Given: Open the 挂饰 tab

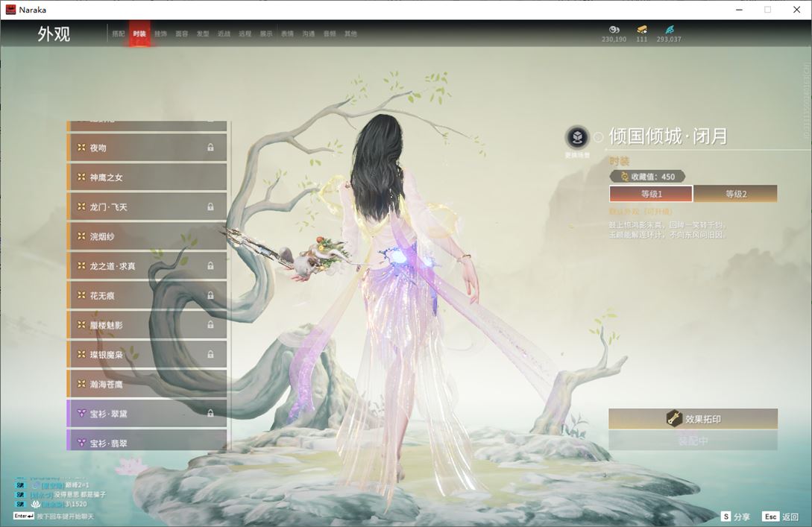Looking at the screenshot, I should coord(160,34).
